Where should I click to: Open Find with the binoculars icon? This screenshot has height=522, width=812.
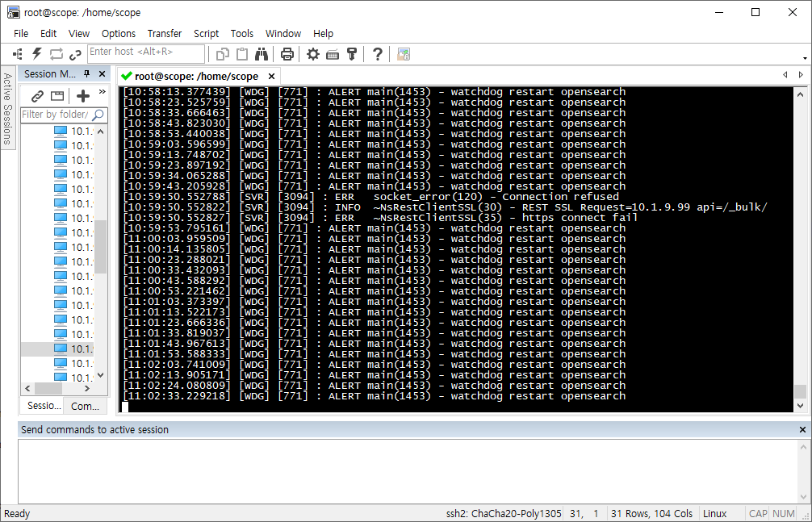tap(262, 54)
